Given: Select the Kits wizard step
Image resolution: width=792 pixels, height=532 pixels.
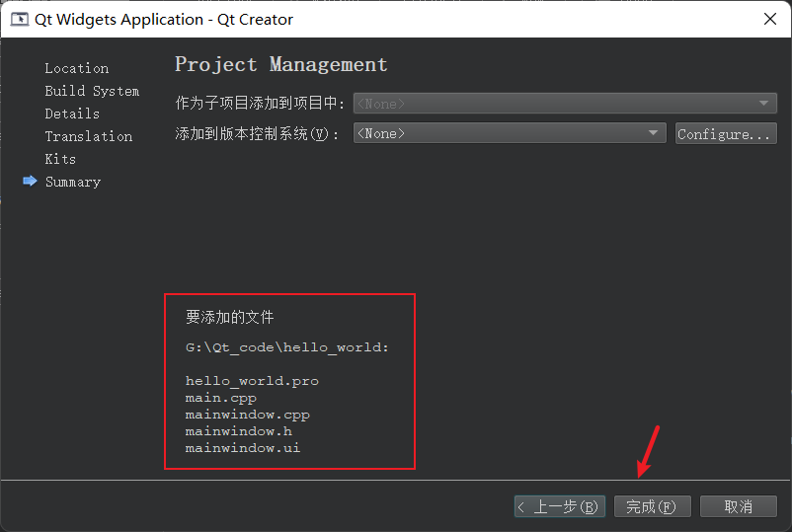Looking at the screenshot, I should 60,159.
